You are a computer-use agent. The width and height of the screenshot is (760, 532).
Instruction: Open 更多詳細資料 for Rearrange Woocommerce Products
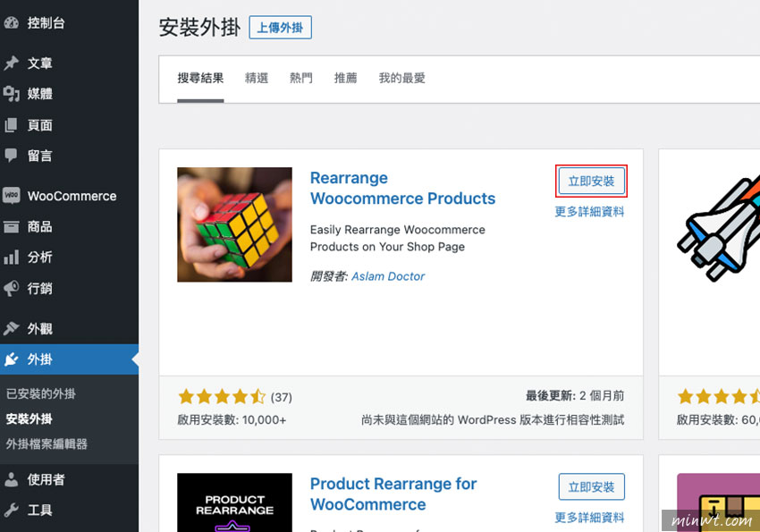click(589, 212)
